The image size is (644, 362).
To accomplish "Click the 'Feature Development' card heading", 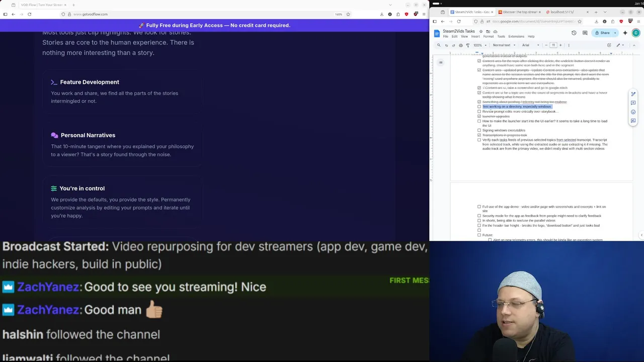I will [x=90, y=82].
